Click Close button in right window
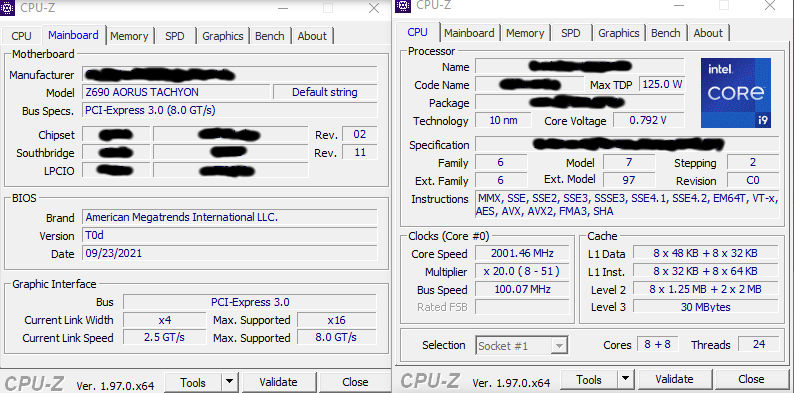This screenshot has height=393, width=794. 751,379
